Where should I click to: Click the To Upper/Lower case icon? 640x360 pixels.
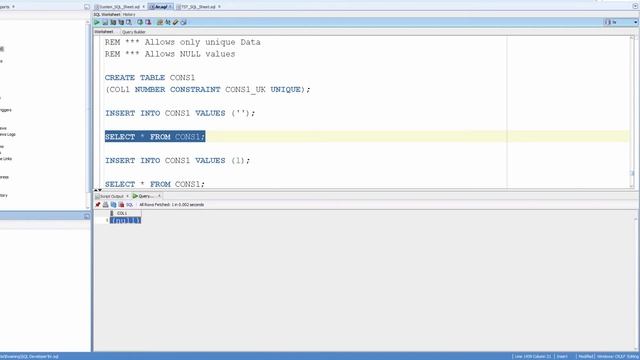point(167,22)
